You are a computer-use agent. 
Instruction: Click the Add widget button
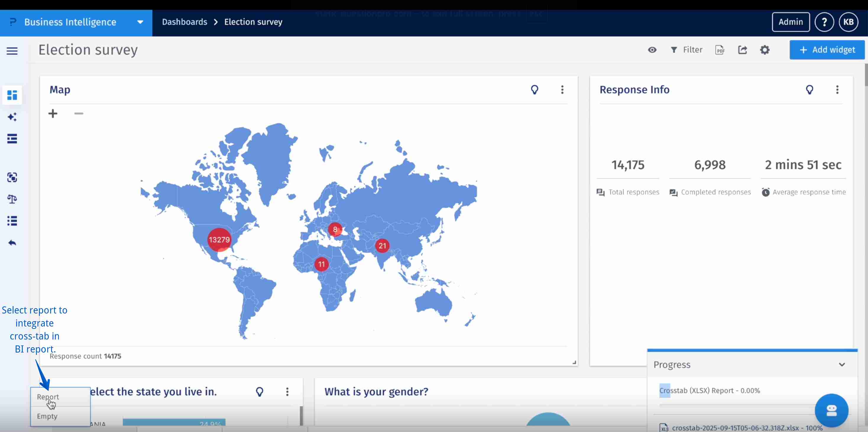(x=827, y=50)
